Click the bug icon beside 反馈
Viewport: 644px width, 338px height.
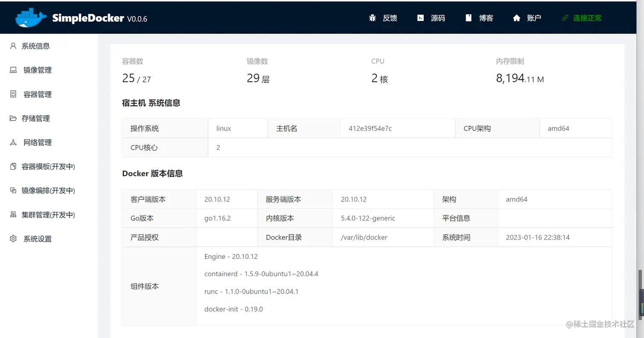click(373, 18)
